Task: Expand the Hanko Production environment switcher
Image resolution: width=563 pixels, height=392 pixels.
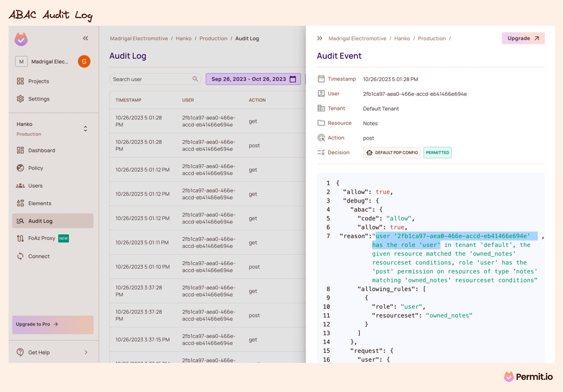Action: [x=85, y=129]
